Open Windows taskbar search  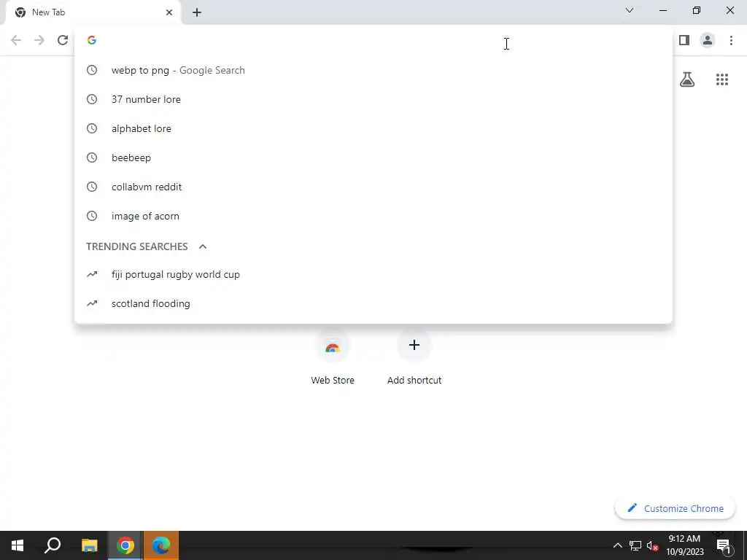pyautogui.click(x=53, y=545)
